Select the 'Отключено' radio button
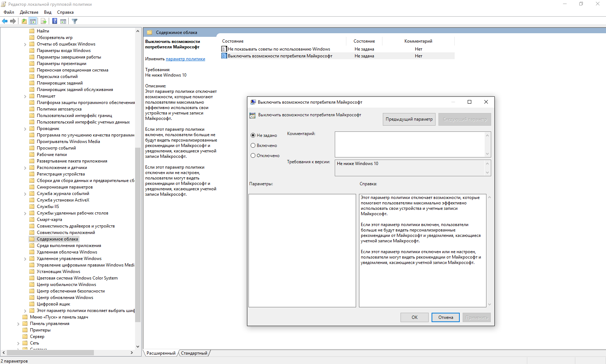The height and width of the screenshot is (364, 606). tap(253, 156)
